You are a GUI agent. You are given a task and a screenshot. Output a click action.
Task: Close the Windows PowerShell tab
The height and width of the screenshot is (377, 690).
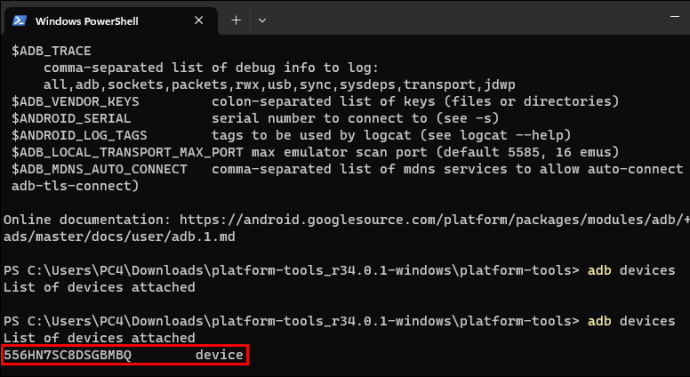199,20
